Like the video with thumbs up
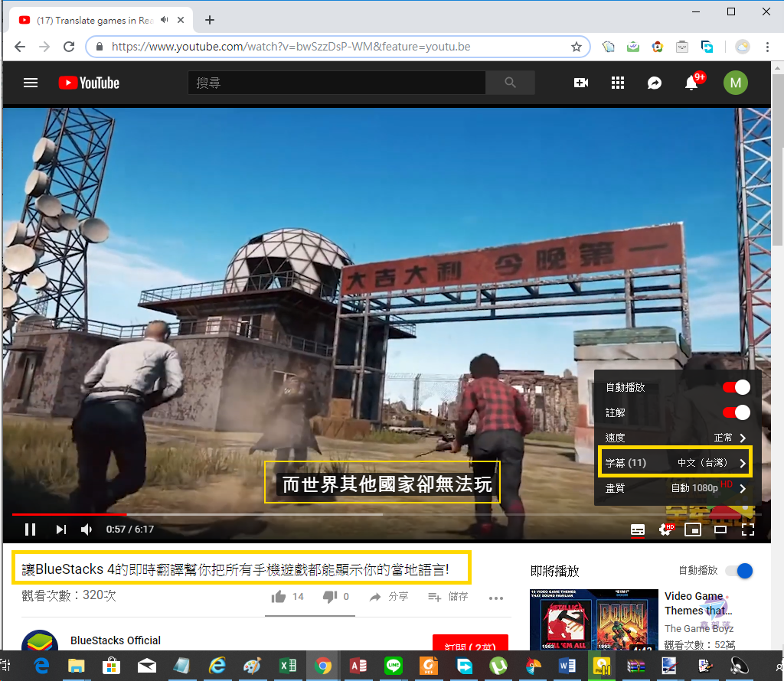The image size is (784, 681). tap(279, 597)
